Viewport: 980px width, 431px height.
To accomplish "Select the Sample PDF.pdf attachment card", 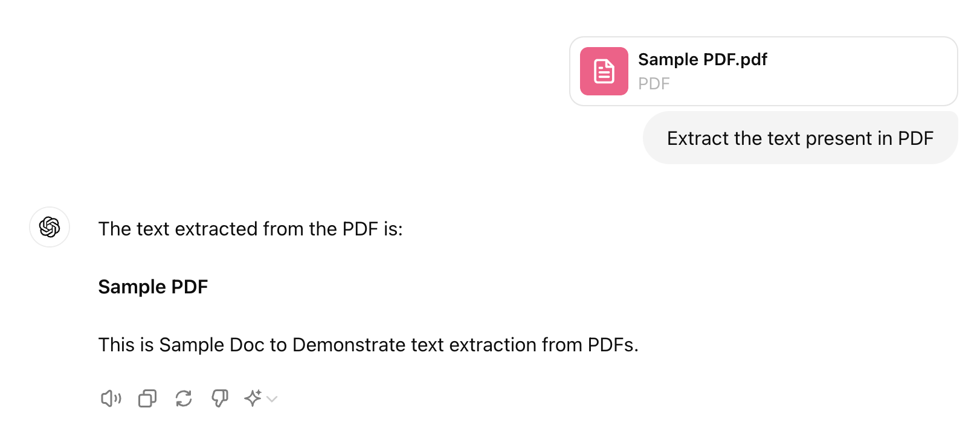I will coord(762,71).
